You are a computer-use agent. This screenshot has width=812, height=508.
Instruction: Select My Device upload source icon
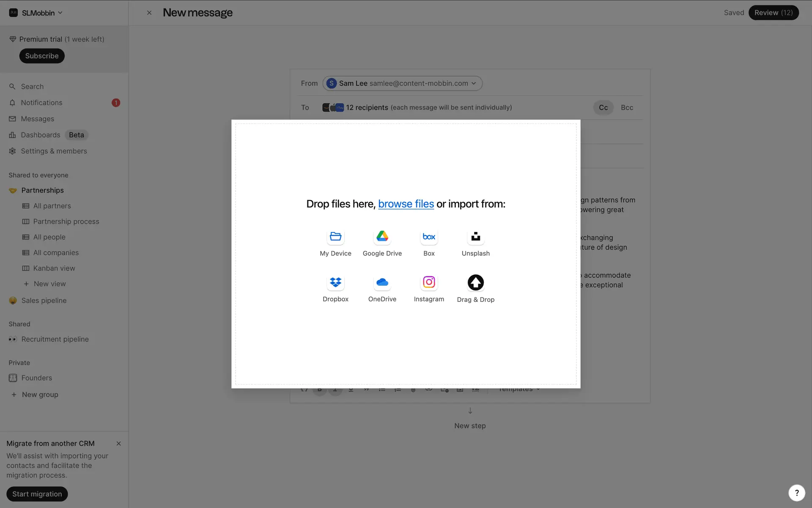click(335, 237)
